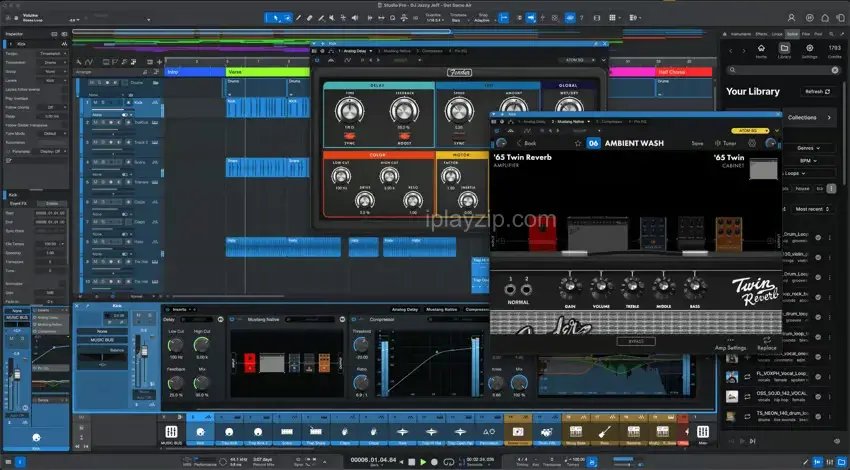The width and height of the screenshot is (850, 470).
Task: Click the Splice search input field
Action: click(782, 70)
